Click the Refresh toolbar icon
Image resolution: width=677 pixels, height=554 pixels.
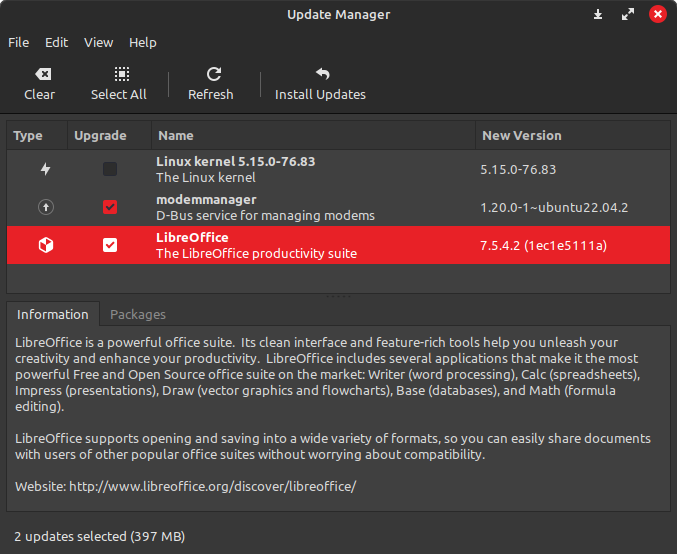tap(214, 74)
